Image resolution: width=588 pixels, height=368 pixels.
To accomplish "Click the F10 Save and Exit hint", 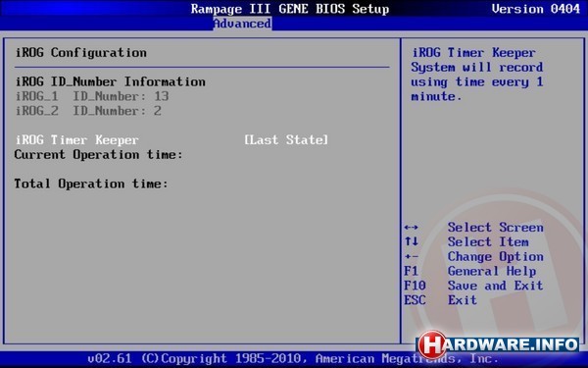I will point(473,286).
